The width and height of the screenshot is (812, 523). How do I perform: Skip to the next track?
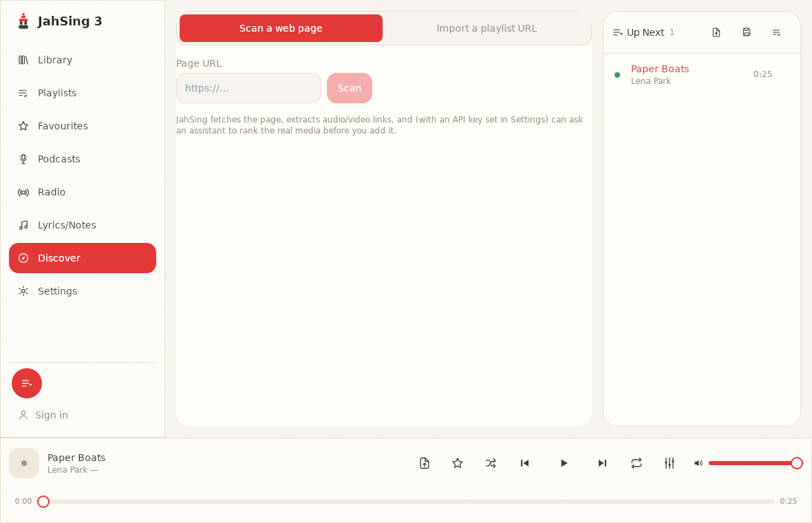click(602, 463)
